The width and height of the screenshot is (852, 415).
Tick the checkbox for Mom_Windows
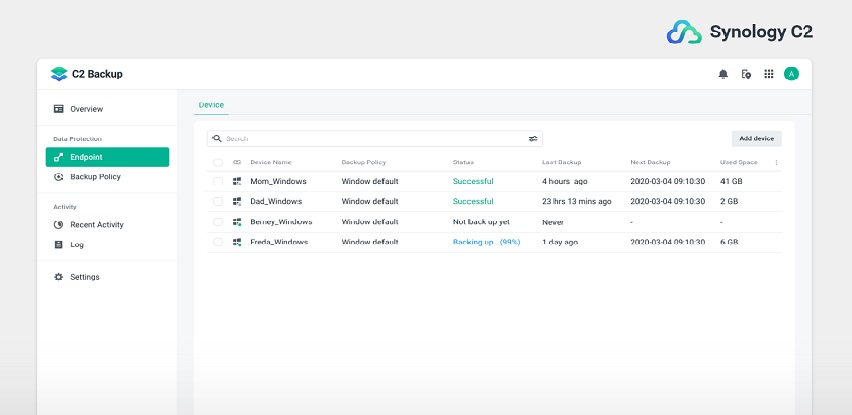[x=218, y=181]
